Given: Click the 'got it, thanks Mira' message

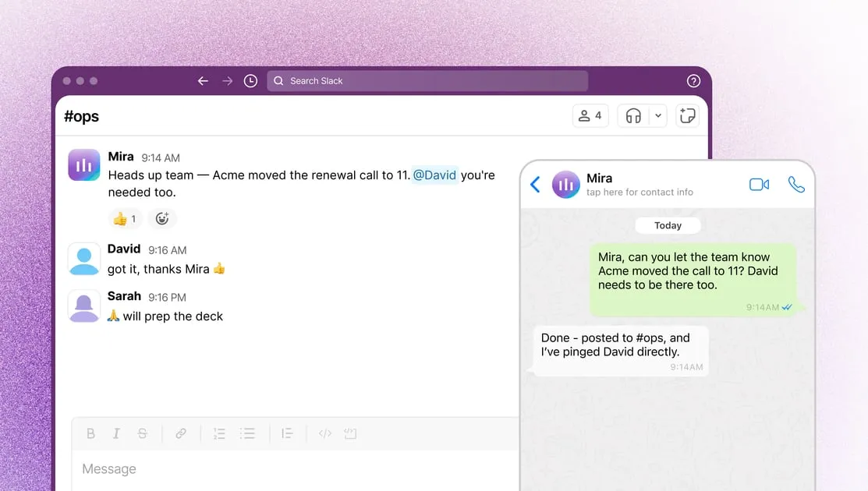Looking at the screenshot, I should [167, 270].
